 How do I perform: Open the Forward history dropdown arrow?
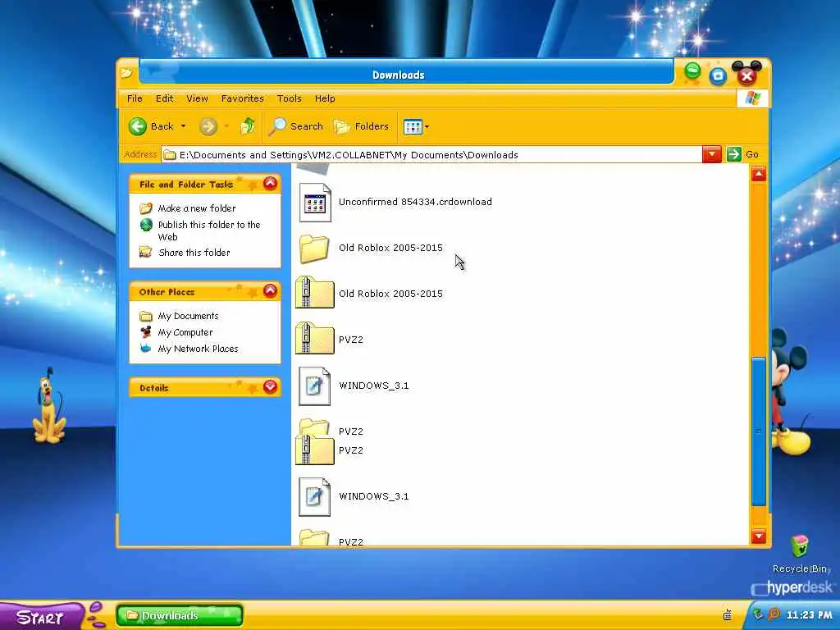point(226,126)
